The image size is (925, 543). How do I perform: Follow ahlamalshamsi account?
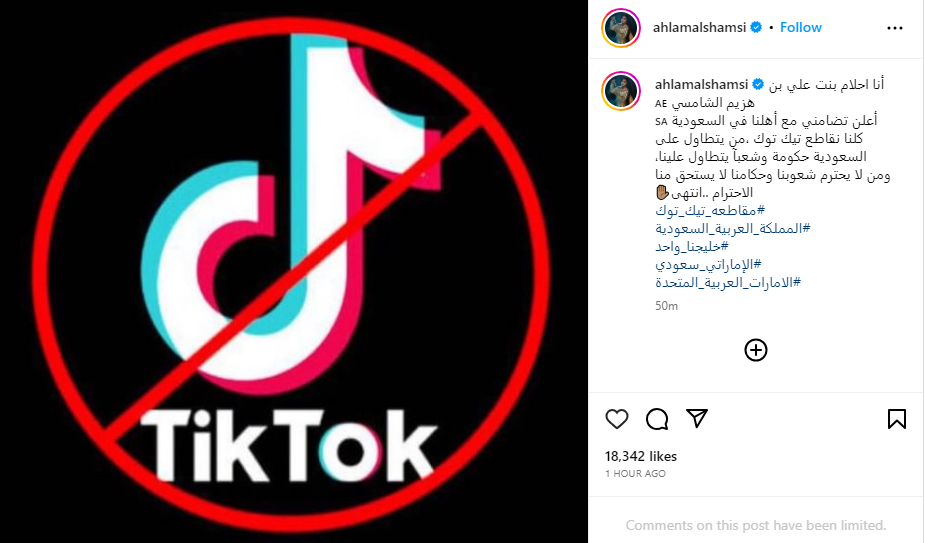pos(801,27)
